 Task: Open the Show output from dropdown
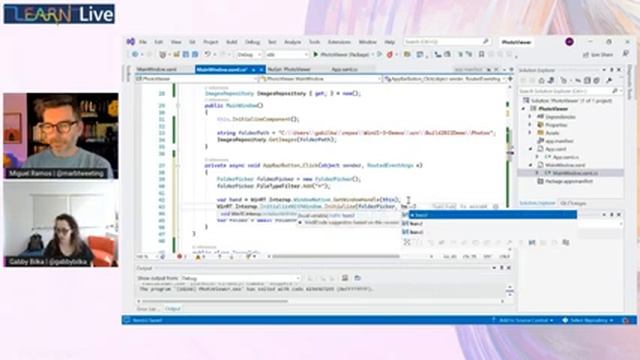pos(241,278)
